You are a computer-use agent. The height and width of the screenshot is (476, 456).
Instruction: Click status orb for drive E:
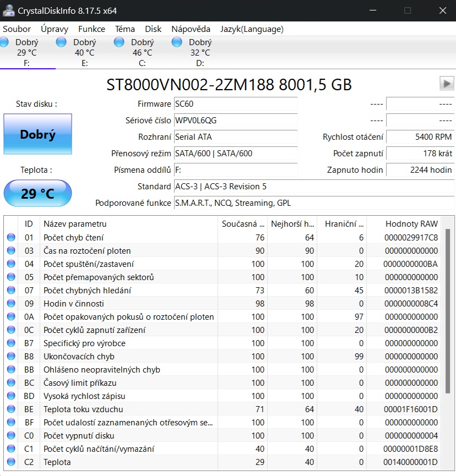coord(62,42)
